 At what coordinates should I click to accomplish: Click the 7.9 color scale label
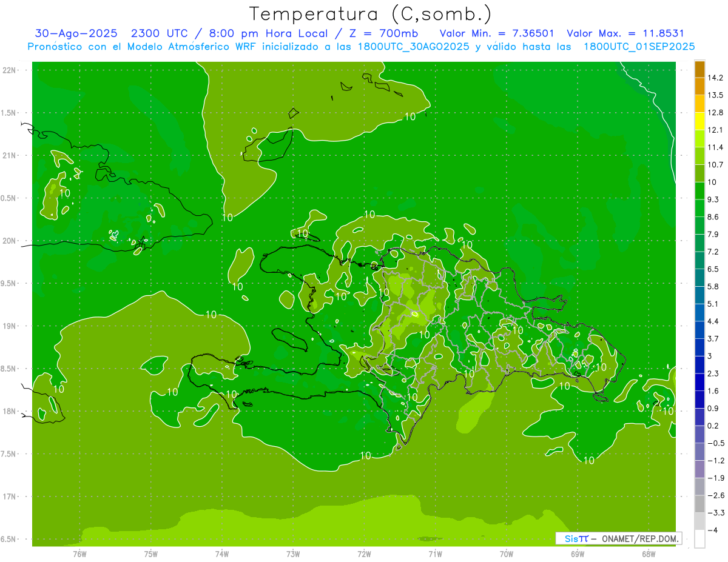pos(713,234)
